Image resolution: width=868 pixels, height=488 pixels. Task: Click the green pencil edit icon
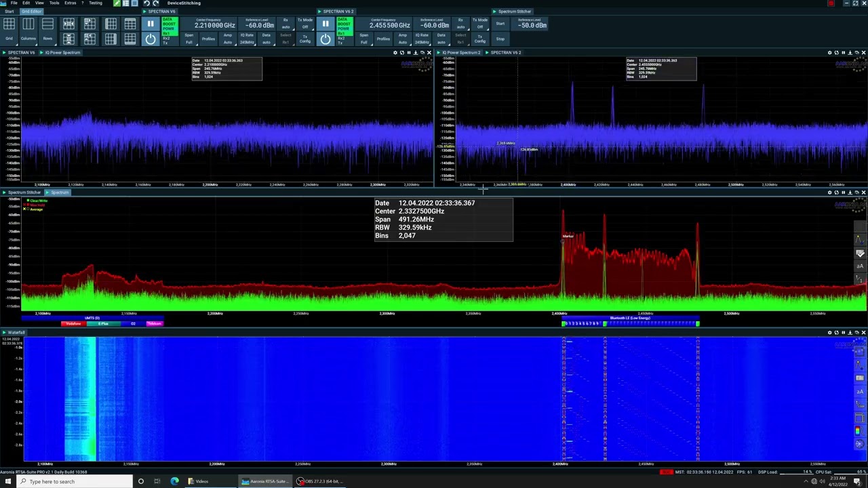pyautogui.click(x=117, y=3)
